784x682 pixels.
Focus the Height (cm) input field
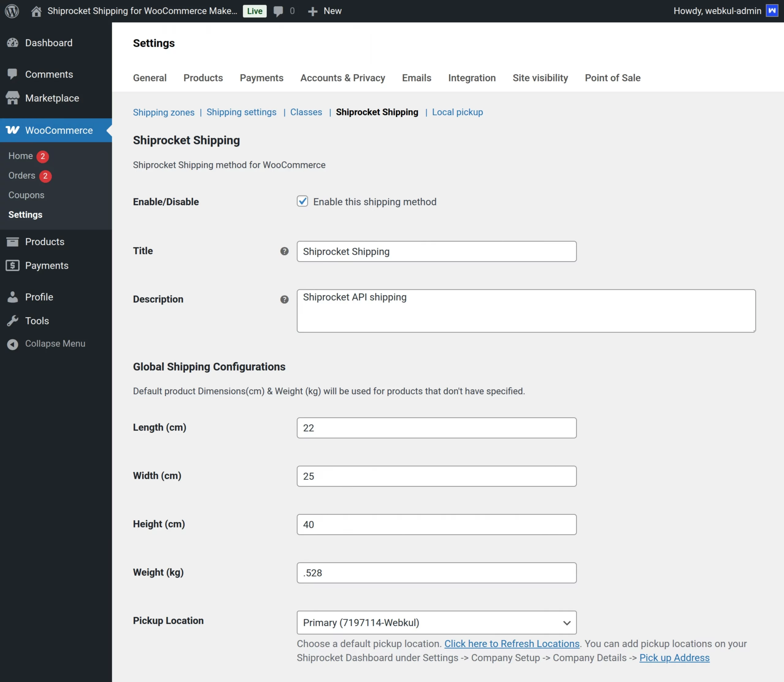click(x=436, y=525)
